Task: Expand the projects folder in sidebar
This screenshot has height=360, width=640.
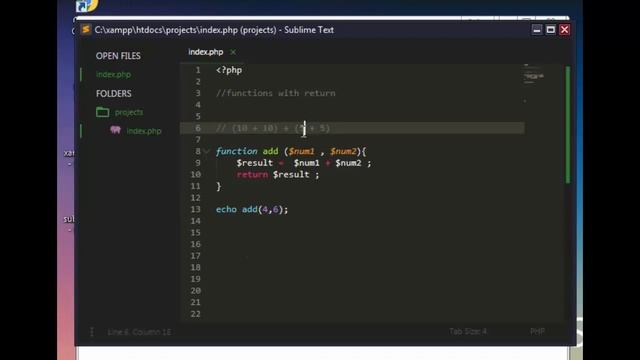Action: [x=129, y=112]
